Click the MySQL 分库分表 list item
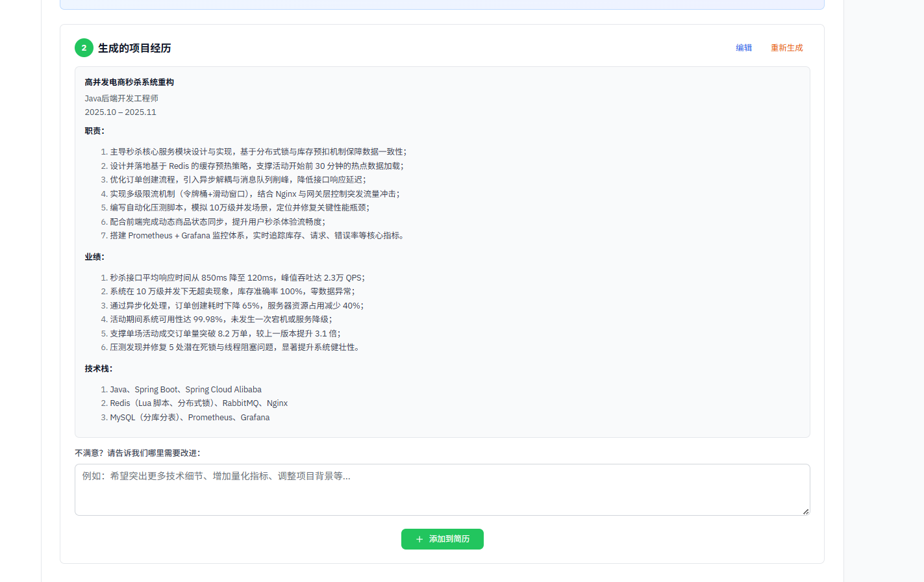Image resolution: width=924 pixels, height=582 pixels. (190, 417)
